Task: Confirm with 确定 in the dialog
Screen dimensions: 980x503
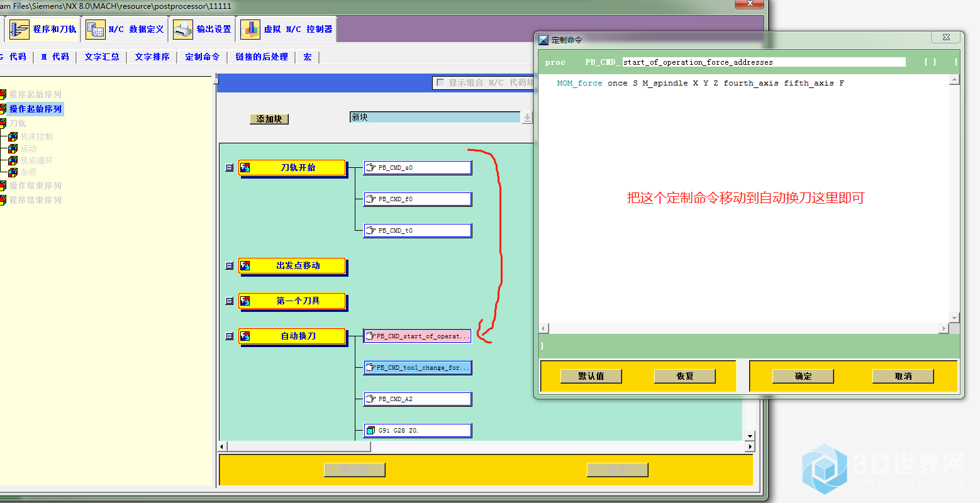Action: (803, 376)
